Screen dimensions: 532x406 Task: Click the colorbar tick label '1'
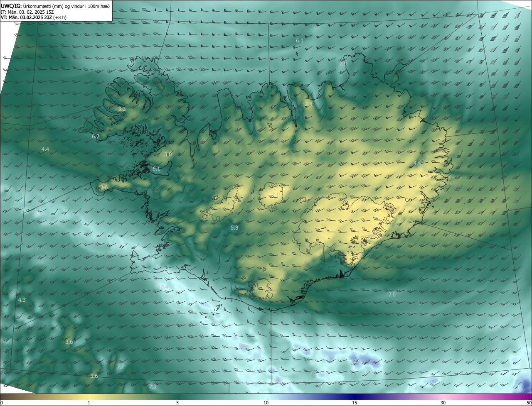coord(89,403)
